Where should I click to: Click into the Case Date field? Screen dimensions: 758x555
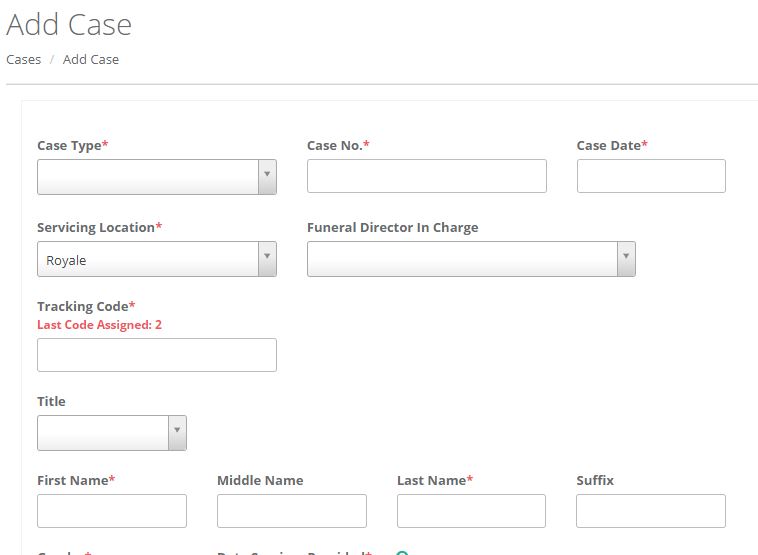(650, 176)
